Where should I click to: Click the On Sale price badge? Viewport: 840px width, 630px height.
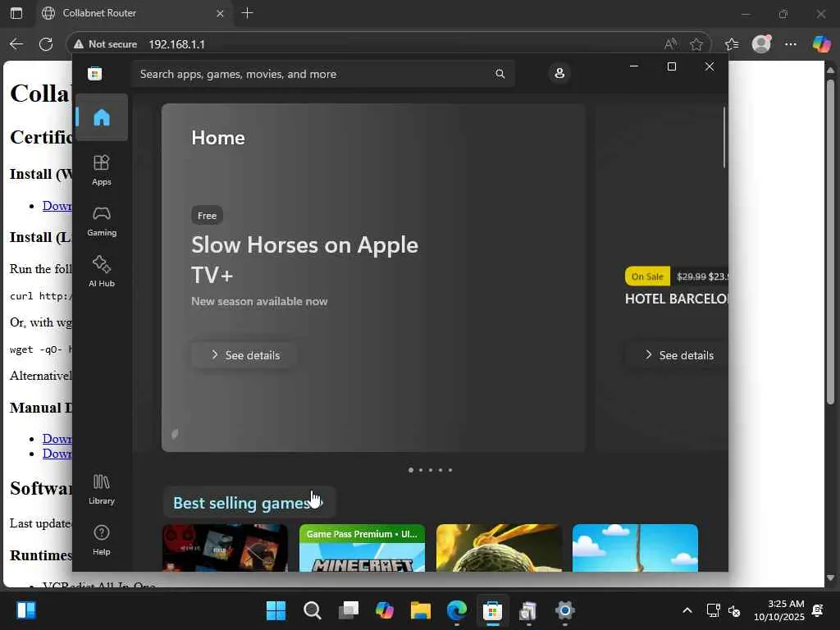(647, 276)
